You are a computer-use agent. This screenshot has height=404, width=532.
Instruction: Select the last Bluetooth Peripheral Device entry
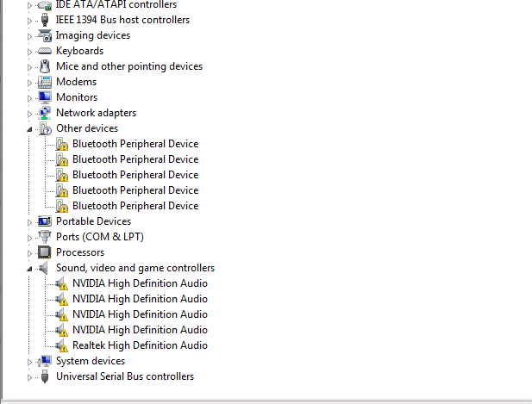135,206
